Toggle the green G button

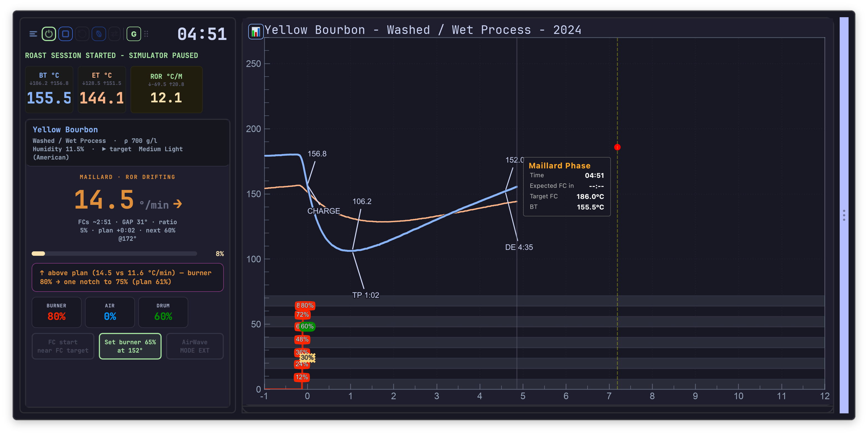134,34
